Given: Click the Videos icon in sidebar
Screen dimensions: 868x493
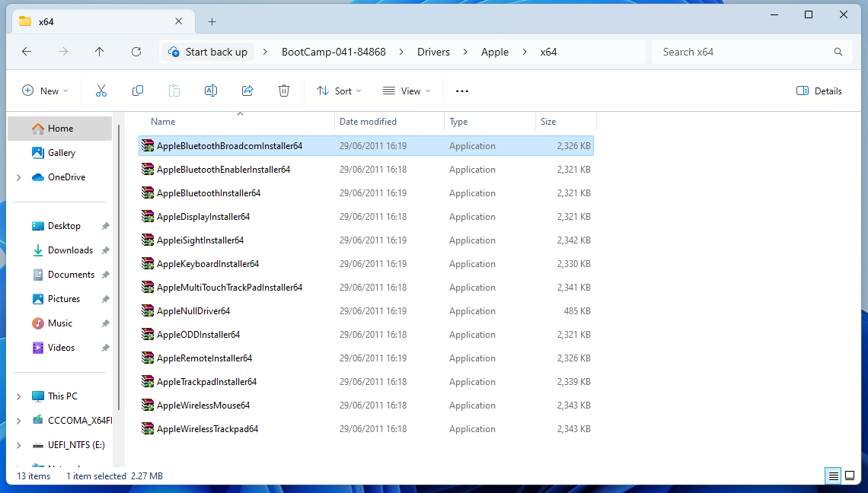Looking at the screenshot, I should click(x=37, y=348).
